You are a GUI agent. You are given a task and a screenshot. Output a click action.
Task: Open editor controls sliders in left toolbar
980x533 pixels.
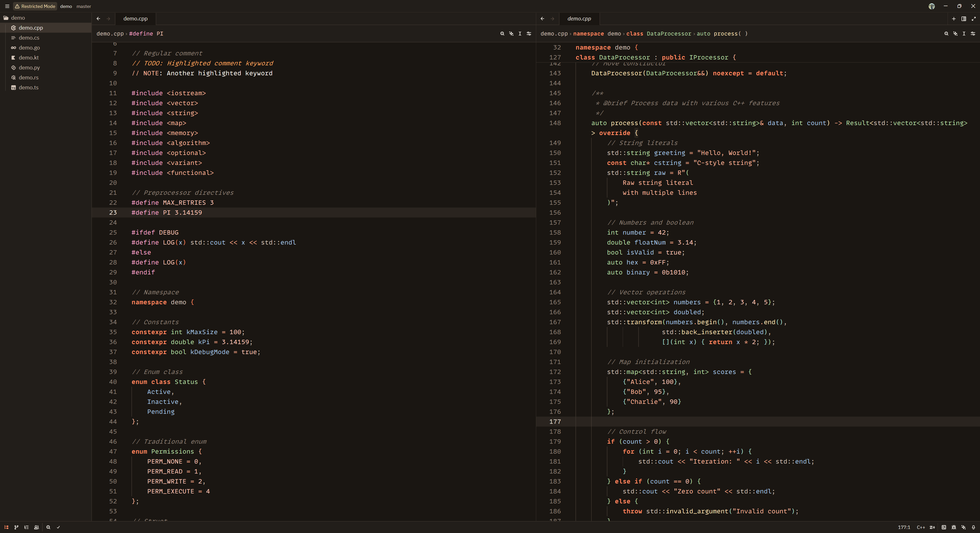pos(529,33)
